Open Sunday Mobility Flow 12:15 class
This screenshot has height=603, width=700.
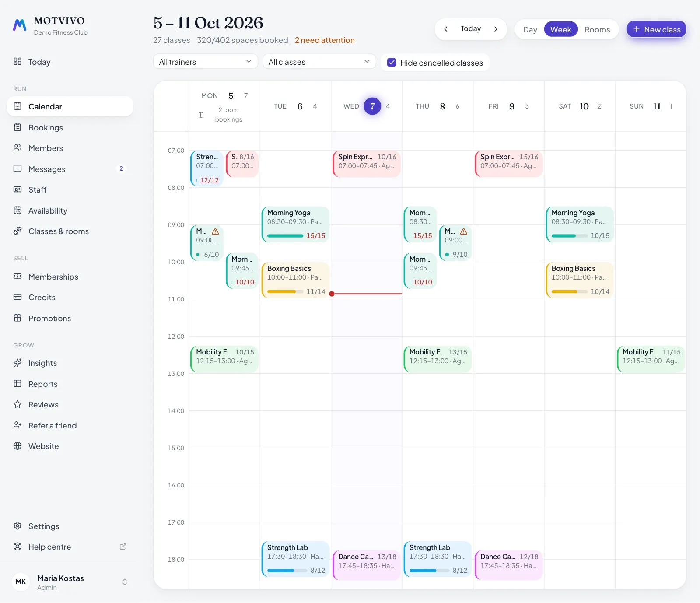coord(651,359)
